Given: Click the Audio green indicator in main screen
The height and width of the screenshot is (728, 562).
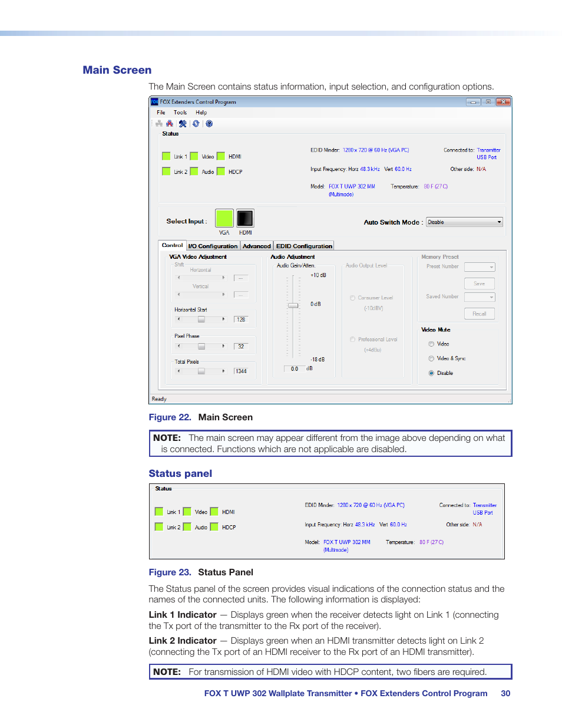Looking at the screenshot, I should [x=194, y=172].
